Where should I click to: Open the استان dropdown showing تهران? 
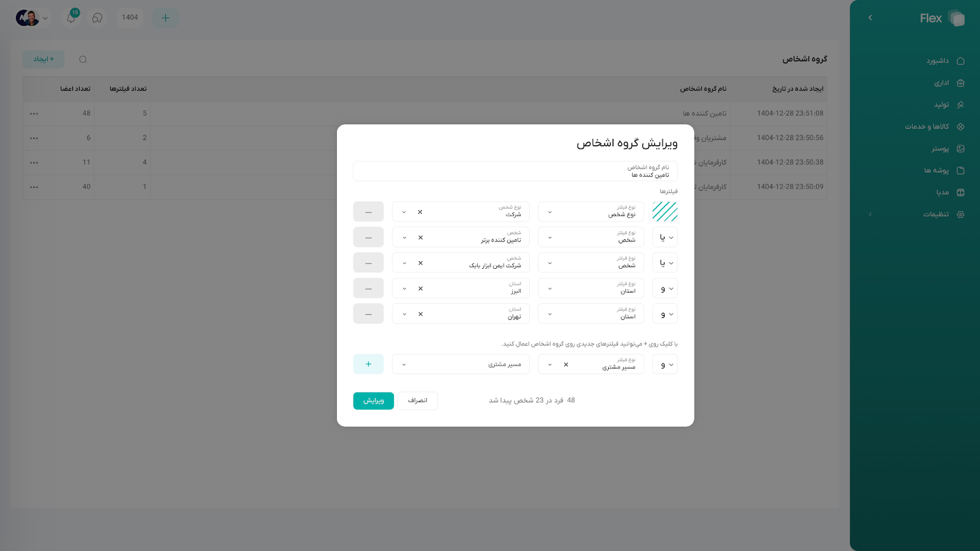click(461, 314)
